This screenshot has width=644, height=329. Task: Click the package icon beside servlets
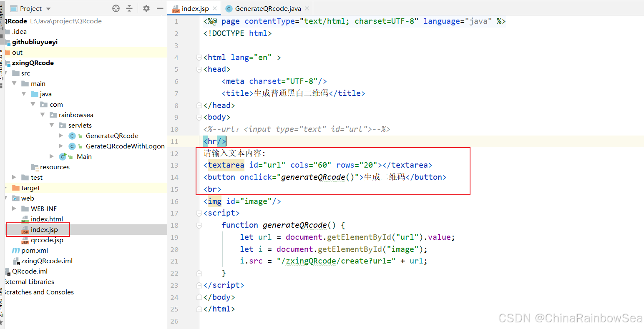(63, 126)
